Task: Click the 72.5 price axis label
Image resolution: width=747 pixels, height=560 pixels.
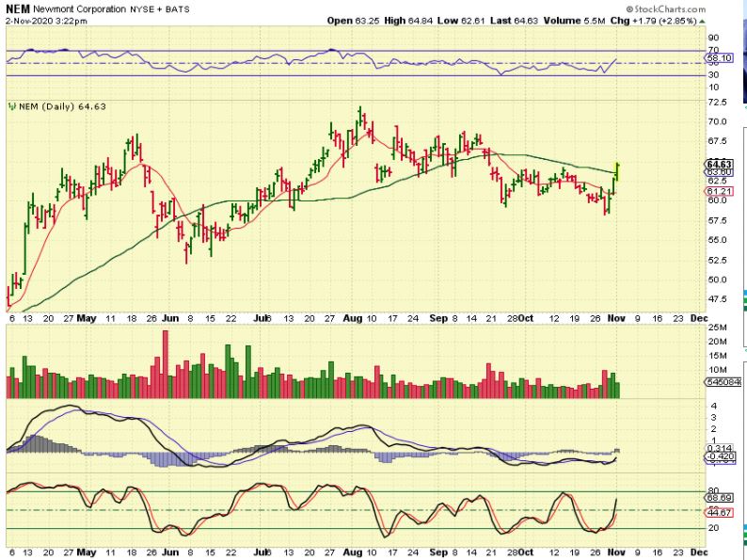Action: tap(718, 103)
